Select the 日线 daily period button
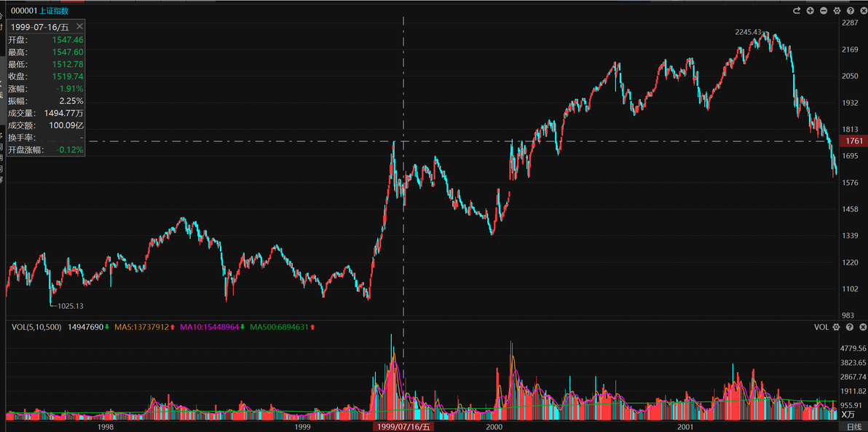The width and height of the screenshot is (868, 432). click(853, 426)
